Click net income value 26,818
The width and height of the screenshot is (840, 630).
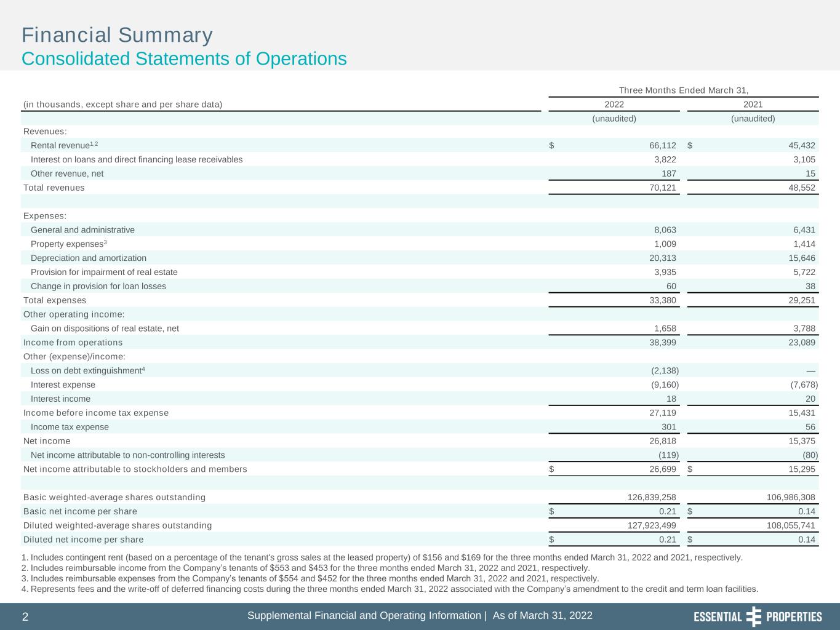click(x=663, y=441)
